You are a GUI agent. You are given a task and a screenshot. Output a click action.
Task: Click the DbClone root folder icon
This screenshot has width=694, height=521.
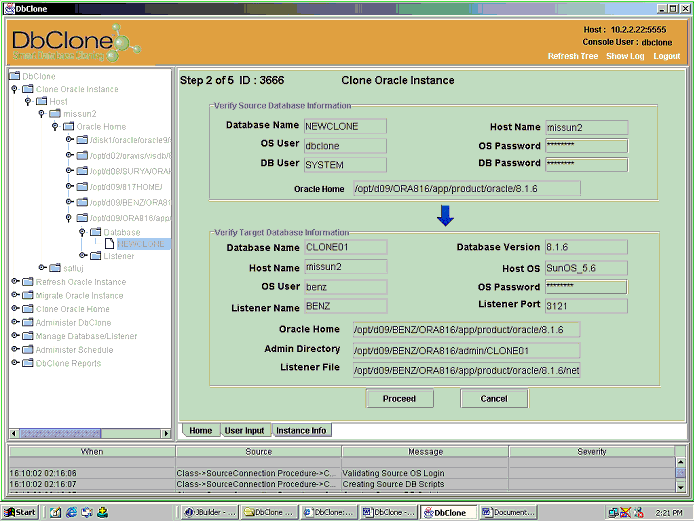pyautogui.click(x=15, y=76)
